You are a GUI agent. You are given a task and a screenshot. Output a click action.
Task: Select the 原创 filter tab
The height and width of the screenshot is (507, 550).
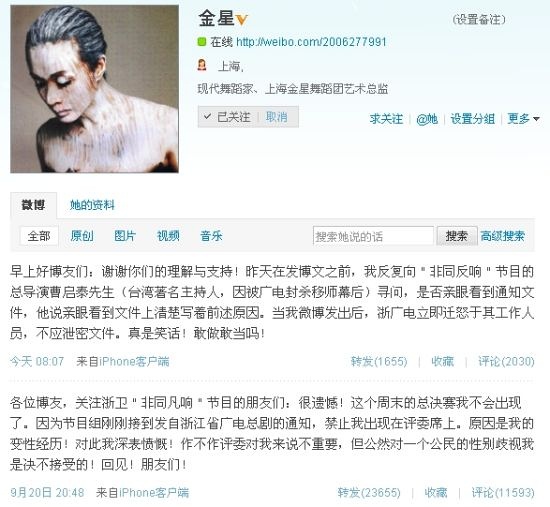(x=82, y=236)
